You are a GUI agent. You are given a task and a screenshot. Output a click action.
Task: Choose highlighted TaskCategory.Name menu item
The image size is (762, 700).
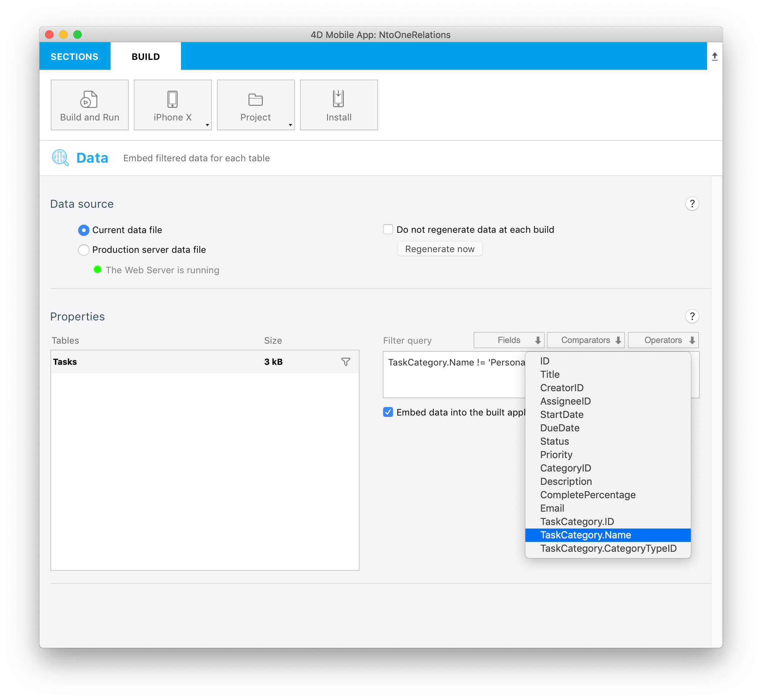608,535
